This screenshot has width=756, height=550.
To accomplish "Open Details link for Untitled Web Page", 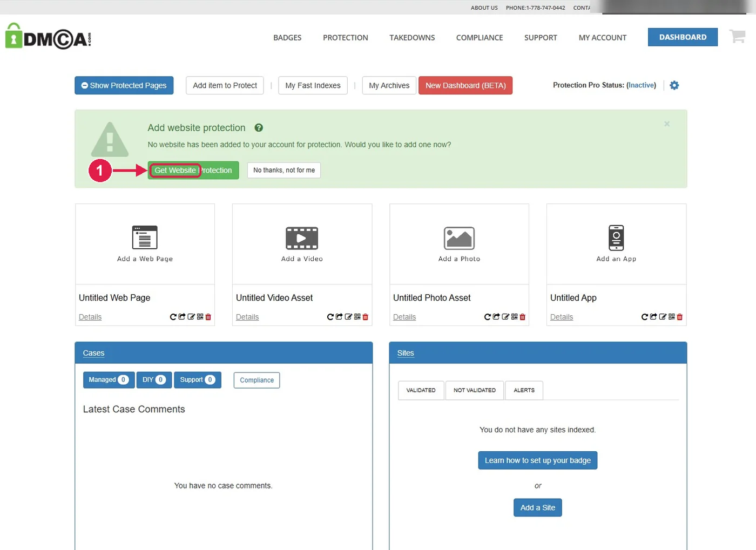I will click(x=90, y=317).
